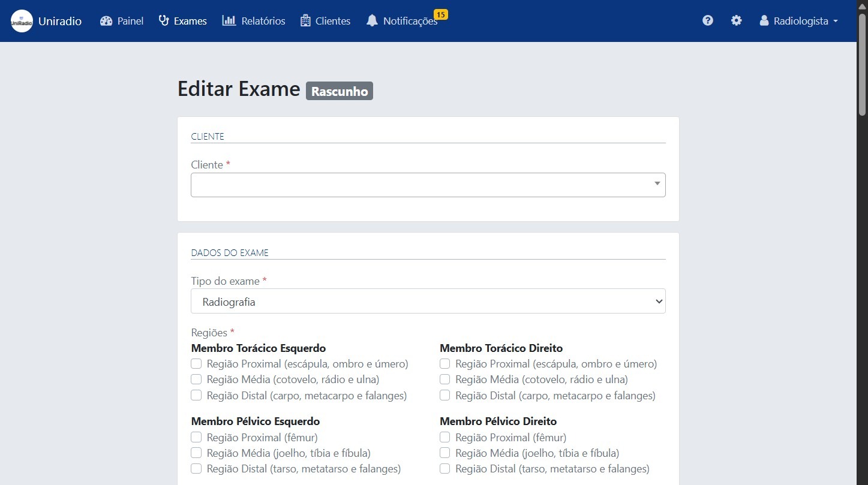The height and width of the screenshot is (485, 868).
Task: Expand the Radiologista account dropdown
Action: [x=798, y=20]
